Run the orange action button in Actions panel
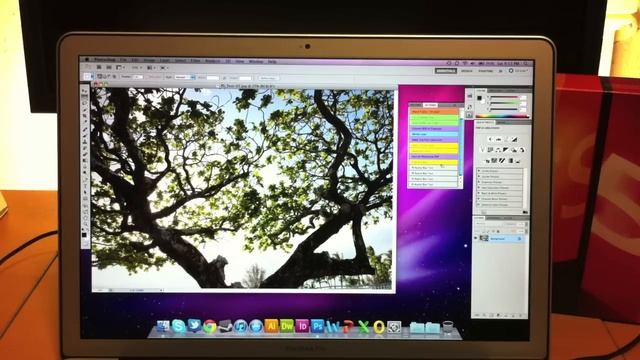The image size is (640, 360). coord(433,111)
